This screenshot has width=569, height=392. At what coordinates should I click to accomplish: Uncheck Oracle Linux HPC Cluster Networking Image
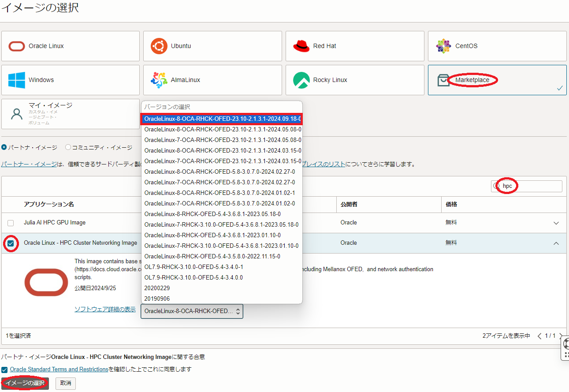11,243
